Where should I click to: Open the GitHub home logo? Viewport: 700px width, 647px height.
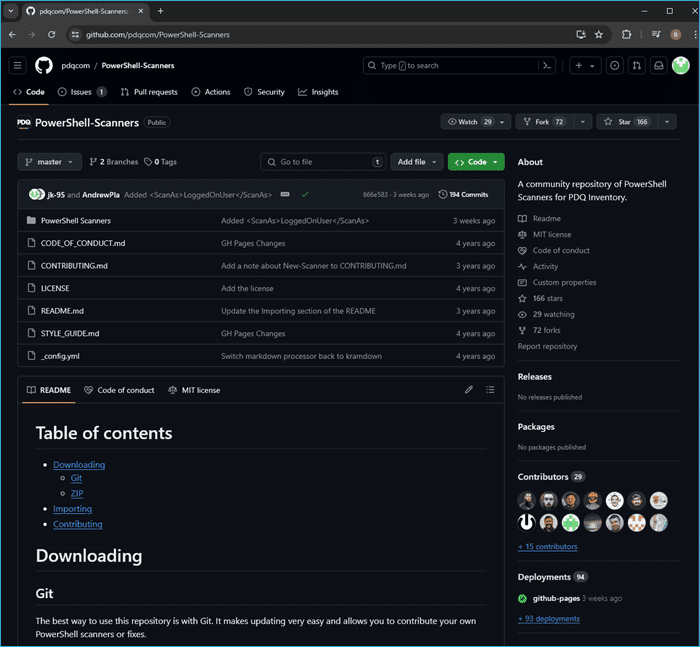(x=44, y=66)
